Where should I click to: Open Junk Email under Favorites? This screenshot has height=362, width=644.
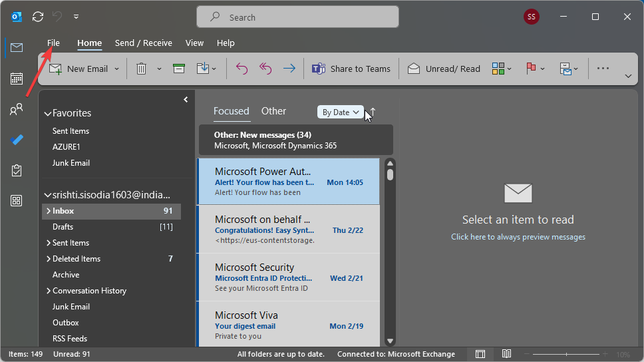pyautogui.click(x=71, y=163)
